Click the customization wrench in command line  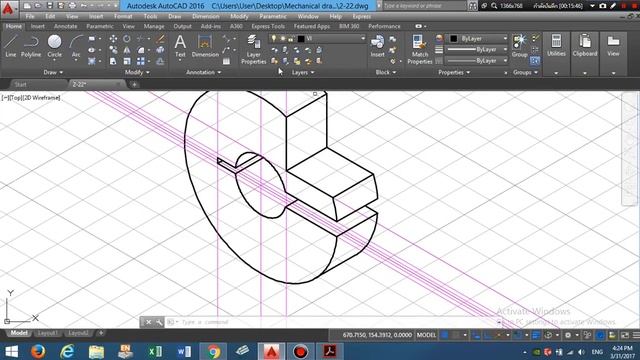coord(159,322)
